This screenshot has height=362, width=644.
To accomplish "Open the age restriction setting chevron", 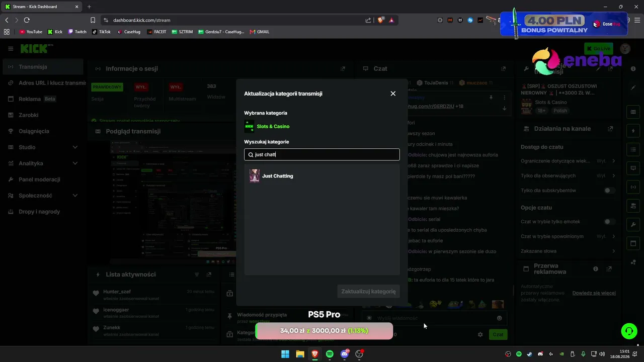I will point(614,161).
